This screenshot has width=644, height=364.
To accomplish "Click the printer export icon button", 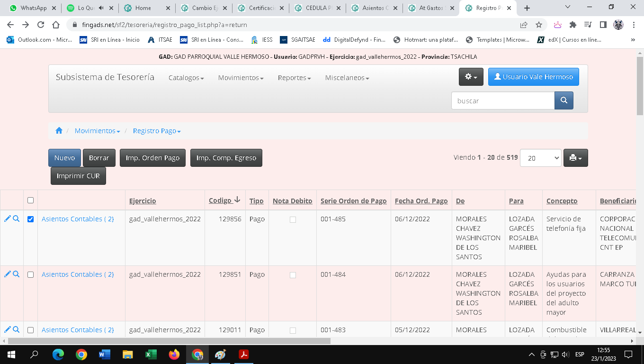I will [x=575, y=158].
